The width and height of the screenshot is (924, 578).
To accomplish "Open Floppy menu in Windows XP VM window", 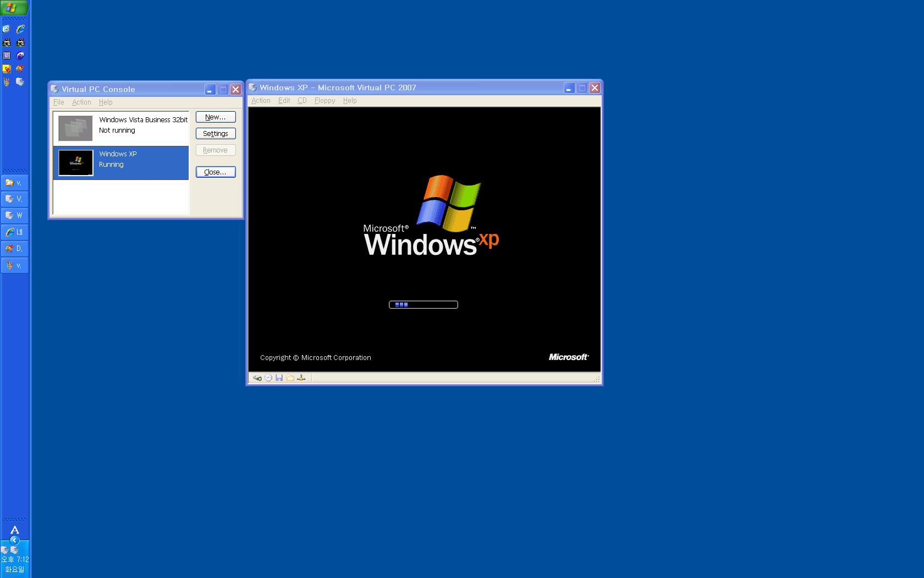I will pyautogui.click(x=324, y=101).
